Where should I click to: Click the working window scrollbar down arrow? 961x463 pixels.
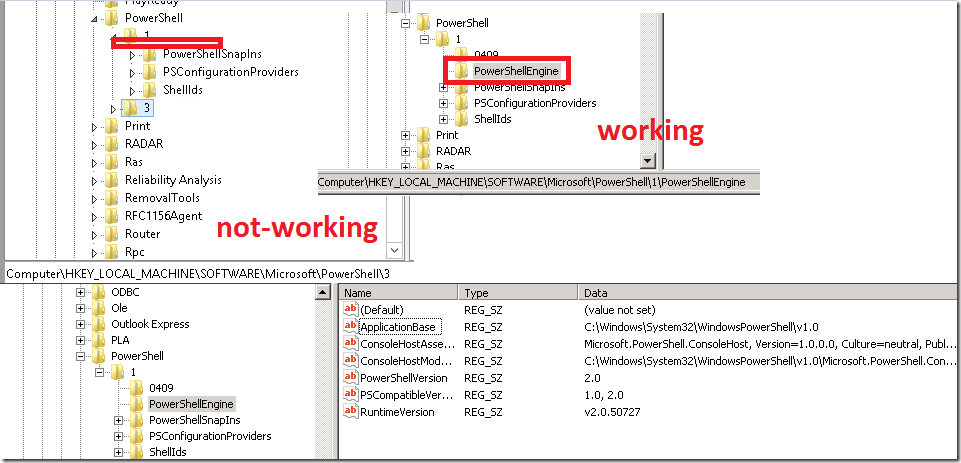647,161
